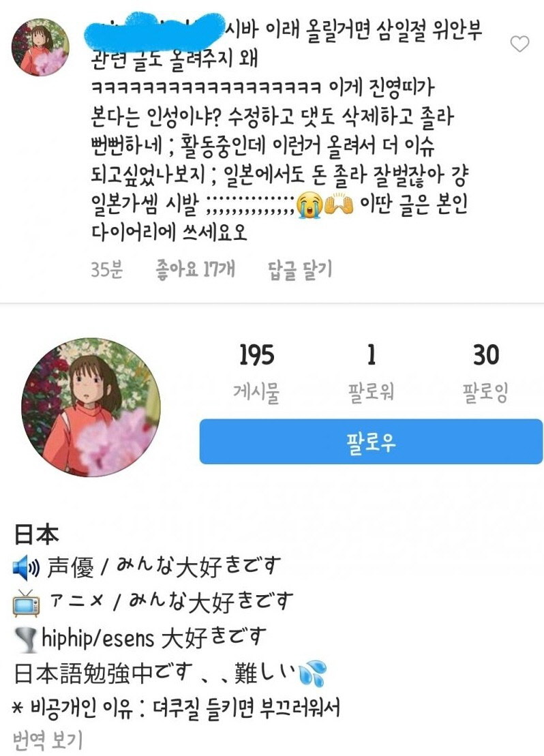Click the crying face emoji in comment
This screenshot has width=544, height=756.
[308, 205]
